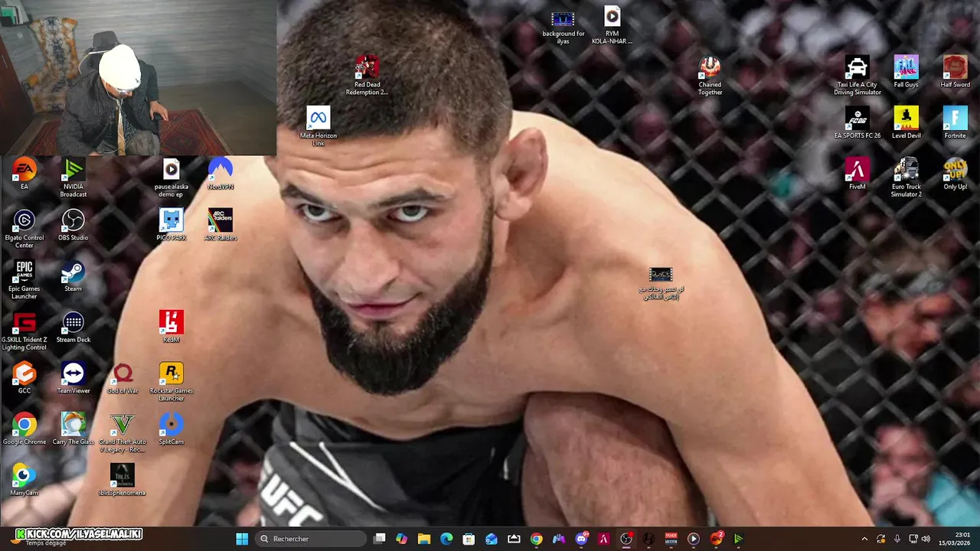Select the ARC Raiders desktop icon
The image size is (980, 551).
pyautogui.click(x=220, y=225)
